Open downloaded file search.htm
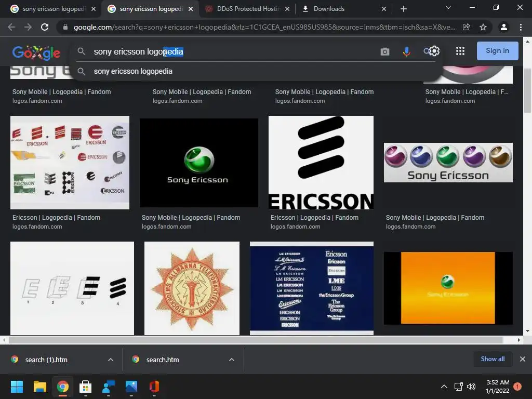 tap(162, 360)
